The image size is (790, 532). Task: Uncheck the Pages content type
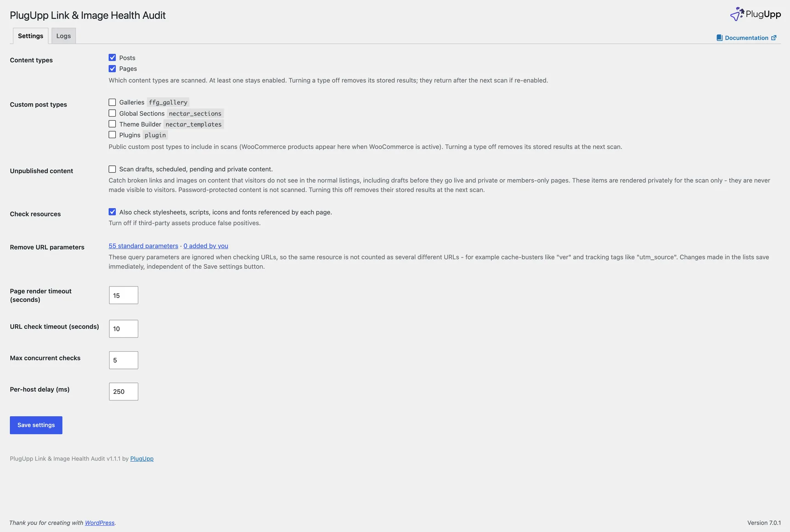(x=112, y=68)
